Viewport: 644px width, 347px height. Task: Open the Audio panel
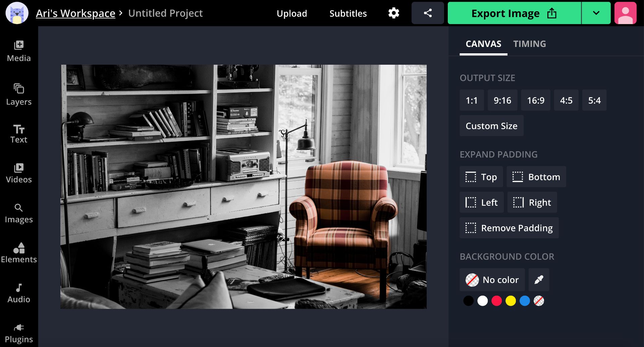[19, 293]
